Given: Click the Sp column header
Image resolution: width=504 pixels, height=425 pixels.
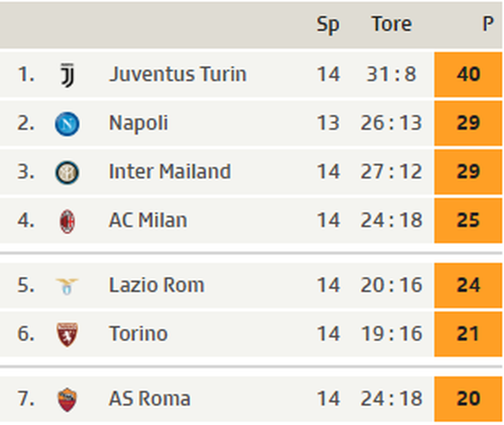Looking at the screenshot, I should [328, 25].
